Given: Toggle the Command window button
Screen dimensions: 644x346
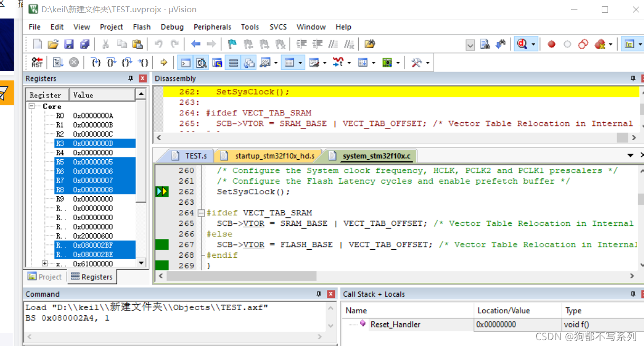Looking at the screenshot, I should click(185, 62).
